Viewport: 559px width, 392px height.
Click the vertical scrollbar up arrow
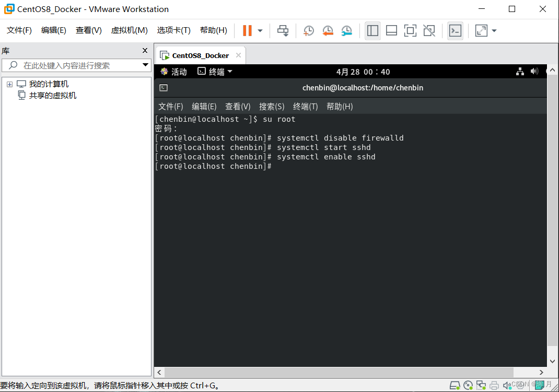pyautogui.click(x=552, y=70)
